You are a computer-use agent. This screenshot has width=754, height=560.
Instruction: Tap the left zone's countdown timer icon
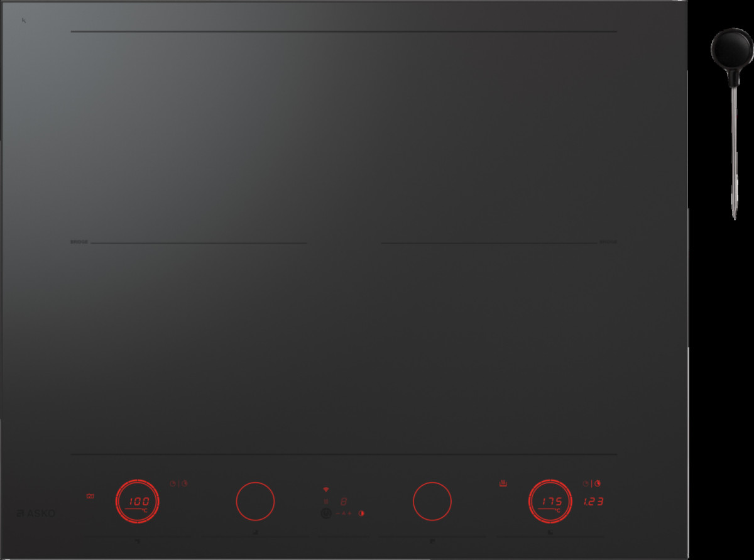coord(185,483)
